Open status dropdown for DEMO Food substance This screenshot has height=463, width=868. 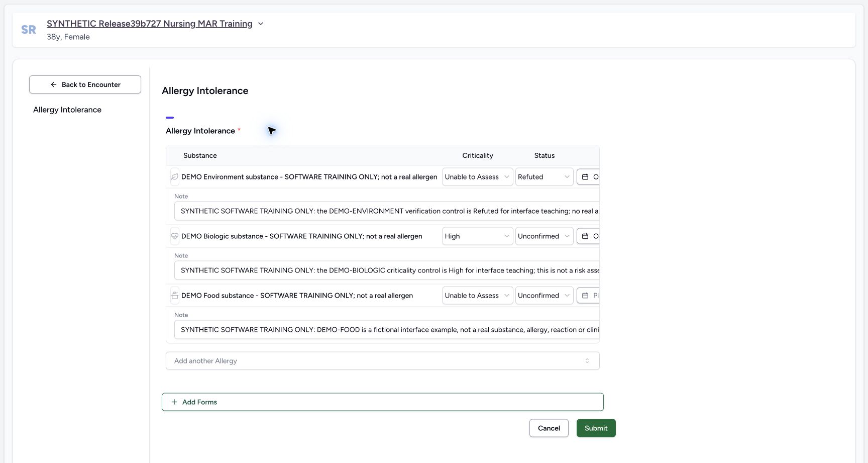(x=544, y=296)
